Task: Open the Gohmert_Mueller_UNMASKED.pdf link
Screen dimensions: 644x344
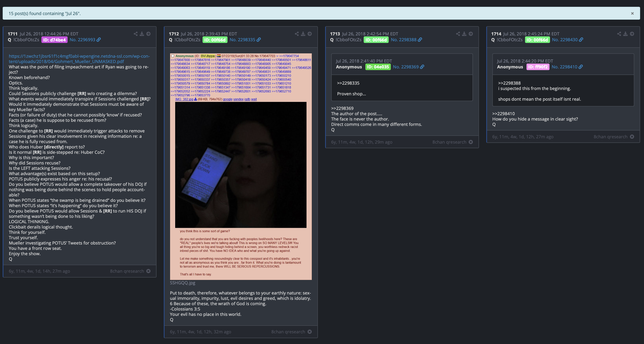Action: (79, 59)
